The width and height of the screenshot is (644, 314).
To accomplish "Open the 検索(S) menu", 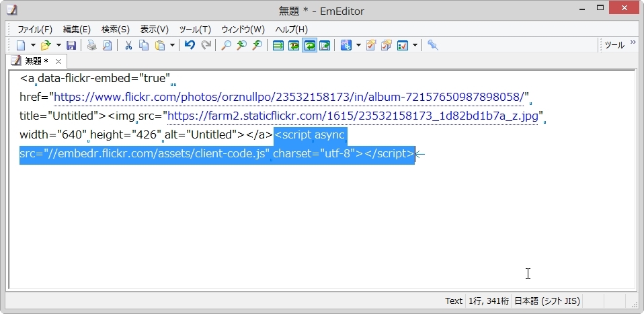I will [116, 30].
